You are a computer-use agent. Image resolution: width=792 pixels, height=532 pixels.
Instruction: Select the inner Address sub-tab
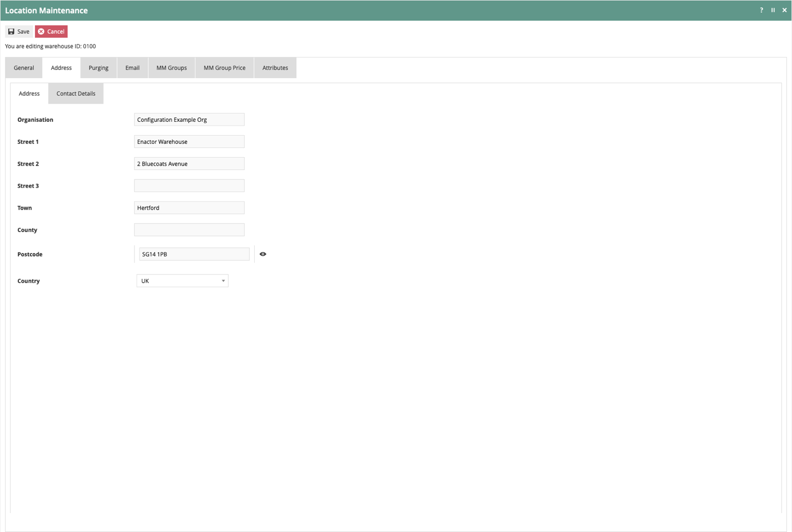click(29, 94)
